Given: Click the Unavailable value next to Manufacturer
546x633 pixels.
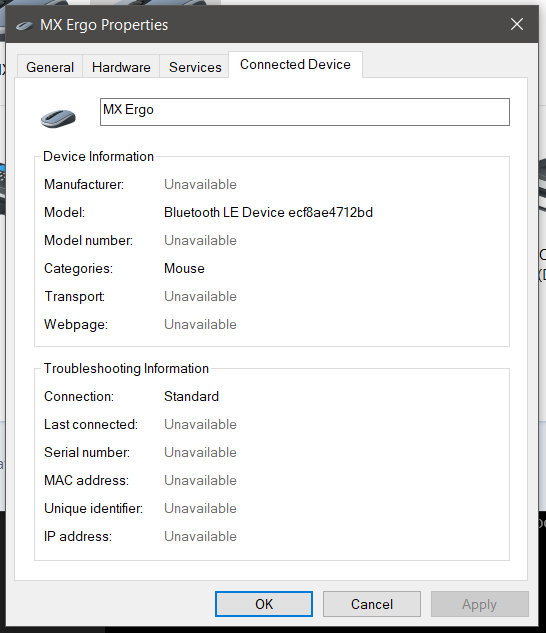Looking at the screenshot, I should [200, 184].
